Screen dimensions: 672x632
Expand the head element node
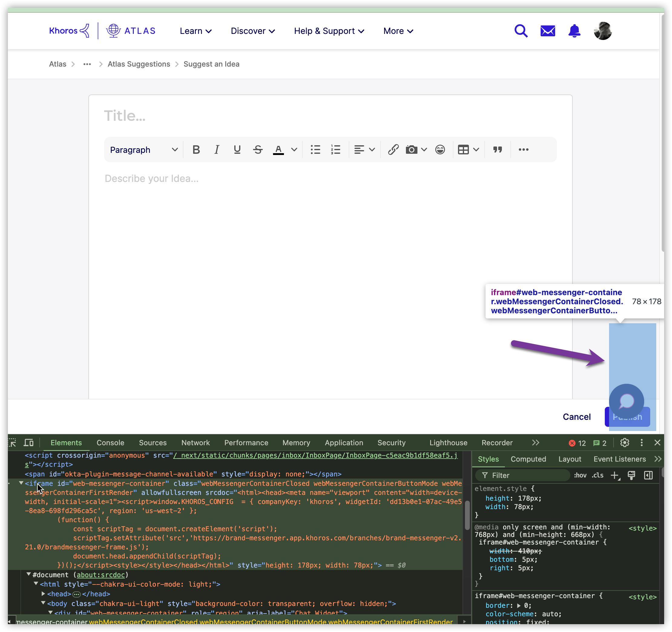coord(43,594)
